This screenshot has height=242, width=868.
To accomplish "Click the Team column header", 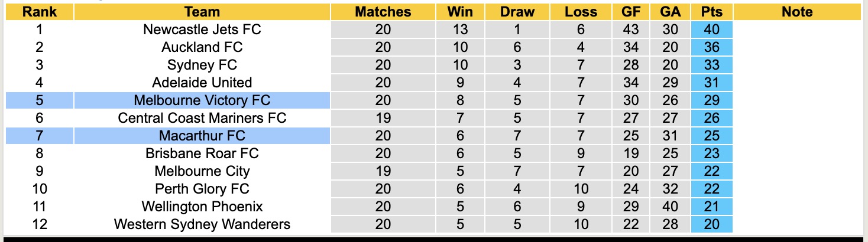I will pyautogui.click(x=202, y=12).
